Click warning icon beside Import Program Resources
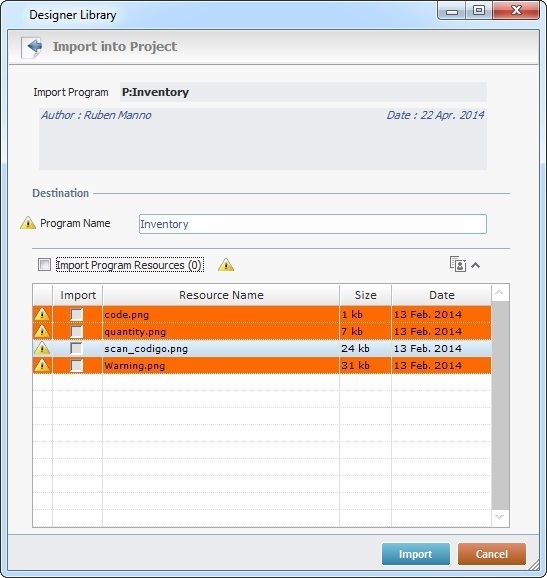 click(x=226, y=265)
